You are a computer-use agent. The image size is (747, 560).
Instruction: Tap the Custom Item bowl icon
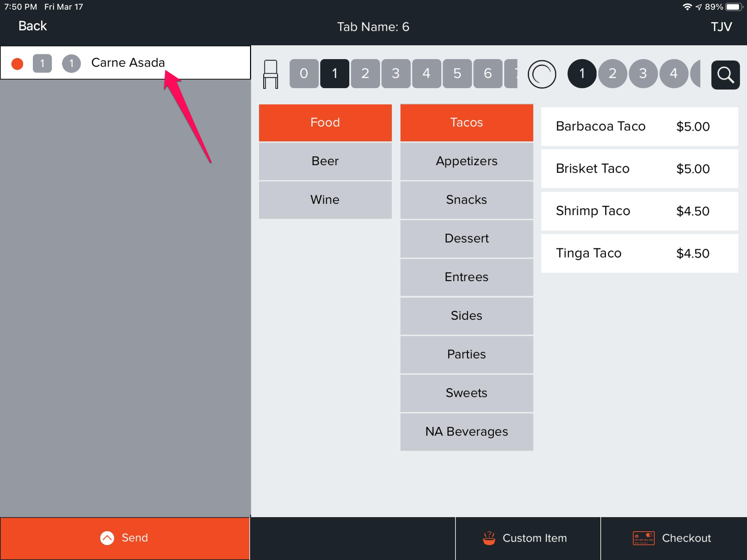pyautogui.click(x=489, y=538)
